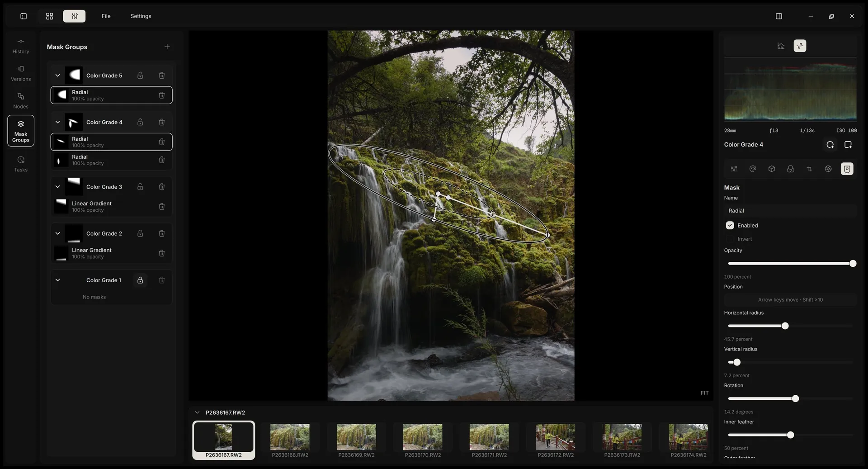
Task: Switch to the edit adjustments view
Action: click(x=75, y=16)
